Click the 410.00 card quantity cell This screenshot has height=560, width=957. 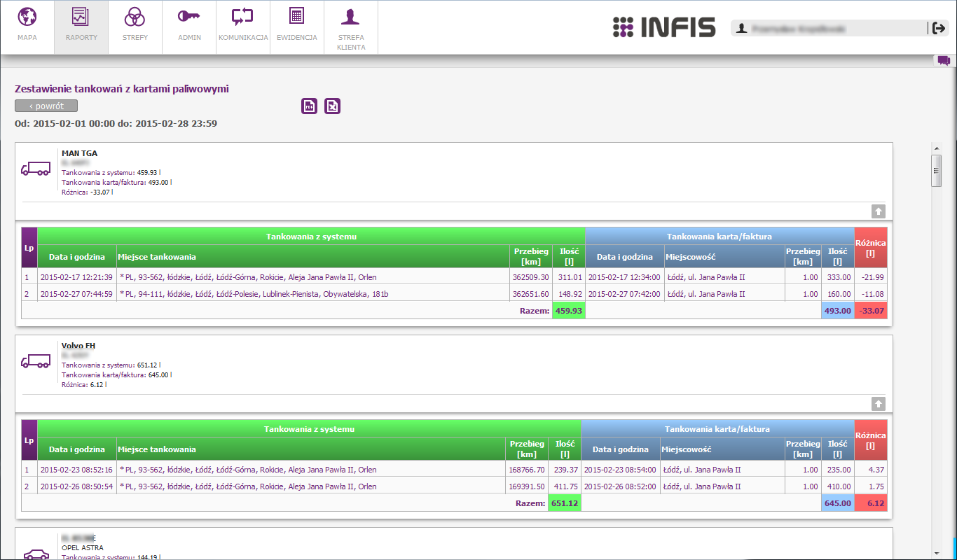click(x=838, y=486)
